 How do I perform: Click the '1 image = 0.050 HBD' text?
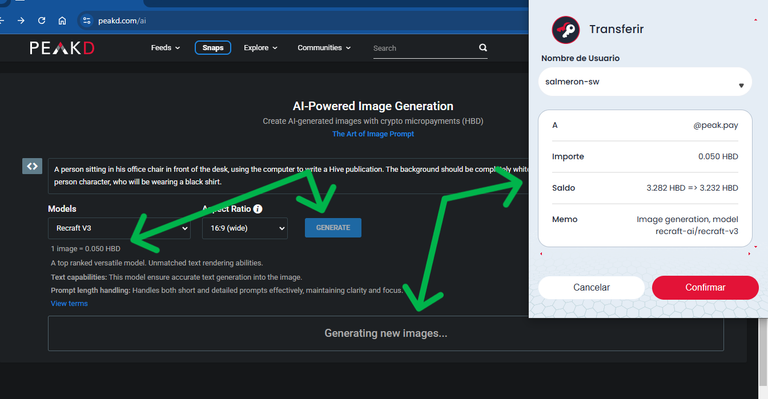[x=85, y=249]
